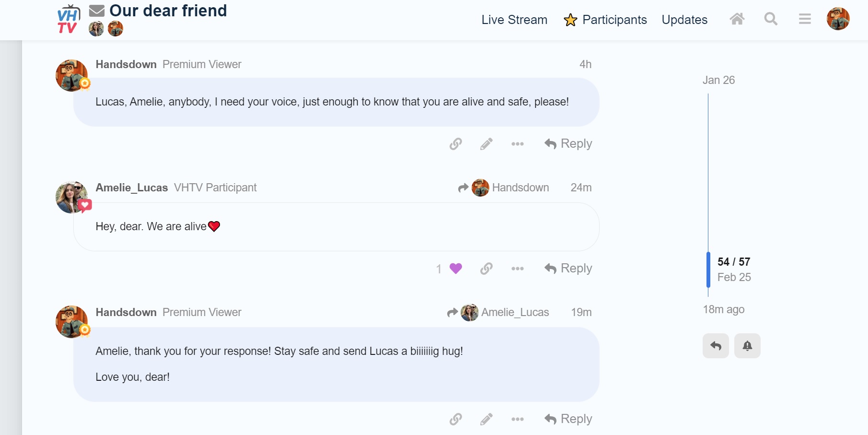Open the hamburger menu

coord(805,19)
